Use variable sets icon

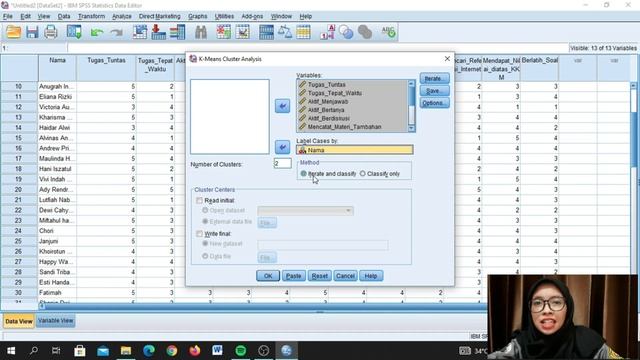tap(346, 32)
